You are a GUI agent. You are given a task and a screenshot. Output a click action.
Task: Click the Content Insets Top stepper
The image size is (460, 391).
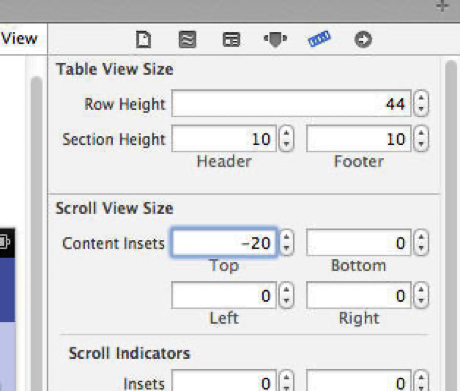click(x=286, y=243)
